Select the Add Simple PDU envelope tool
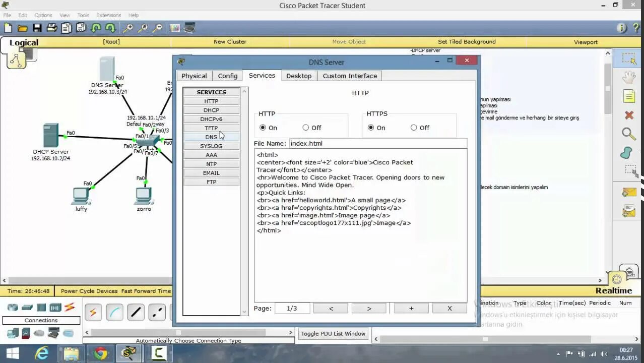This screenshot has height=363, width=644. click(629, 192)
